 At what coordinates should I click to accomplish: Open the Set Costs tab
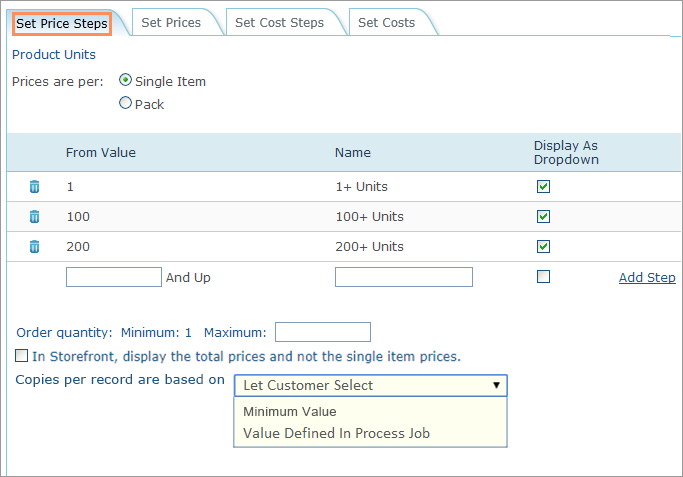click(x=386, y=23)
